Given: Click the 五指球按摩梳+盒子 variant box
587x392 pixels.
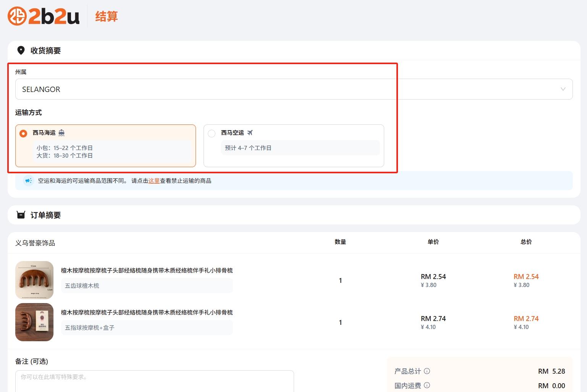Looking at the screenshot, I should (x=146, y=327).
